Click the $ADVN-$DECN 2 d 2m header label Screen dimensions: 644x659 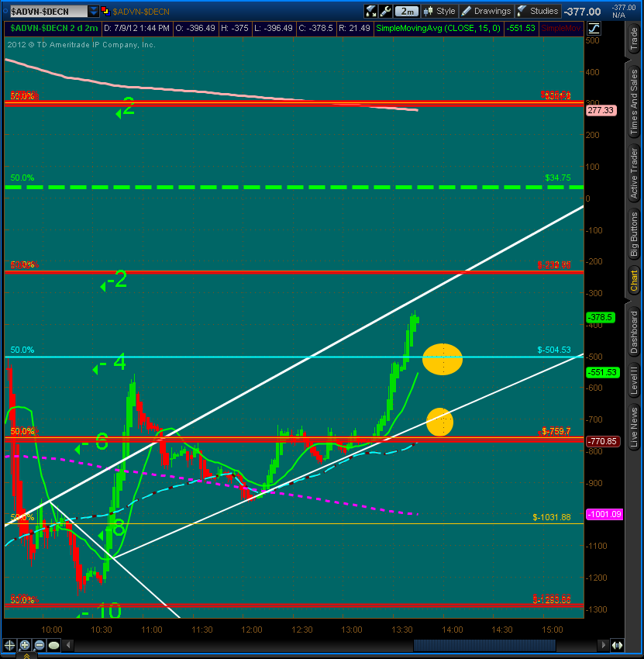(53, 29)
